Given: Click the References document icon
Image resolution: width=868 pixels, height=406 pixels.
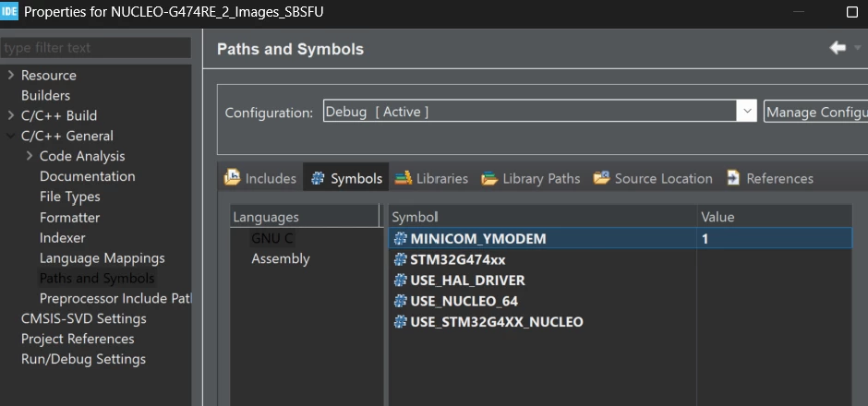Looking at the screenshot, I should pyautogui.click(x=733, y=177).
